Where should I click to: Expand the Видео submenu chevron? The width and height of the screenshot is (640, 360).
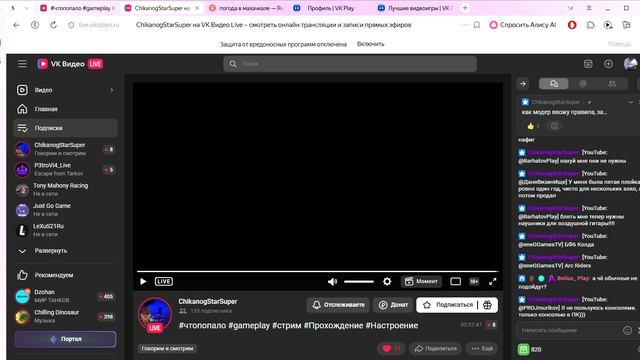point(111,90)
